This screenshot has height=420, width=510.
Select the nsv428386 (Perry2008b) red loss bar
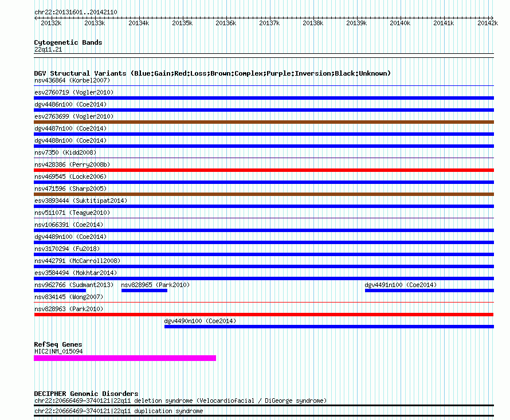(264, 170)
